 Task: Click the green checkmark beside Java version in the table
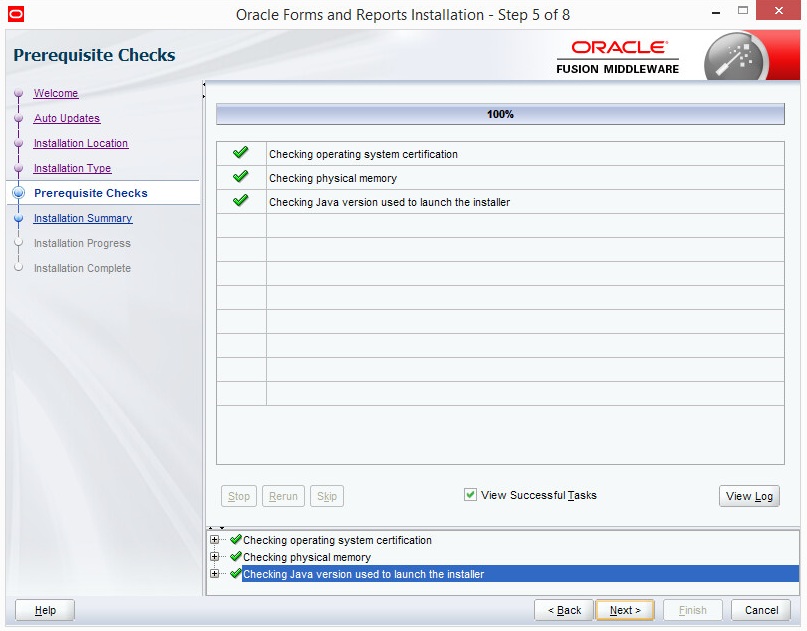click(x=240, y=200)
